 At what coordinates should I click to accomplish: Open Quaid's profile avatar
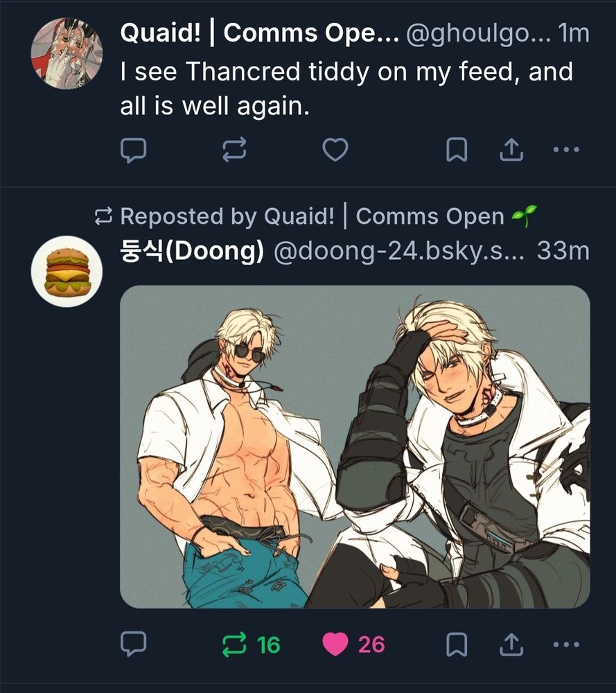(67, 53)
